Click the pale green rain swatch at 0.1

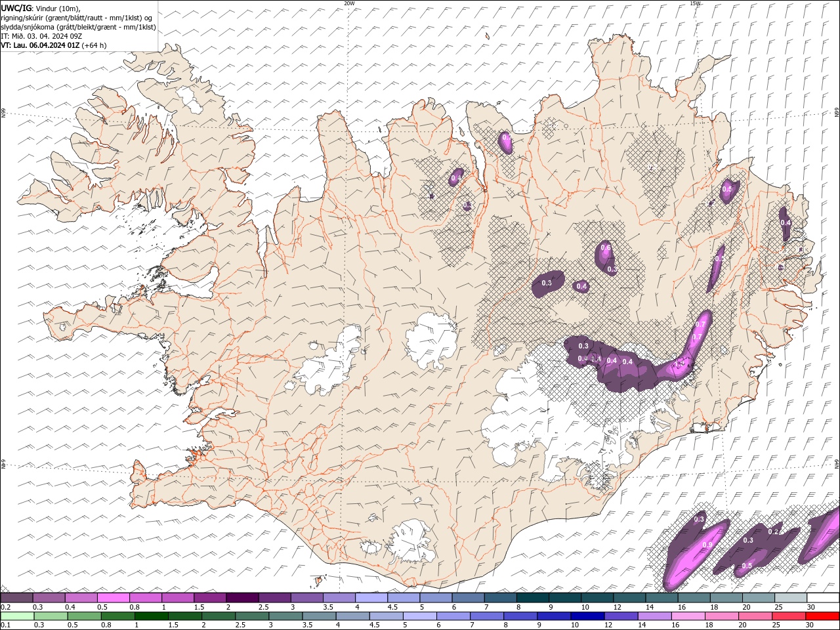(x=17, y=616)
